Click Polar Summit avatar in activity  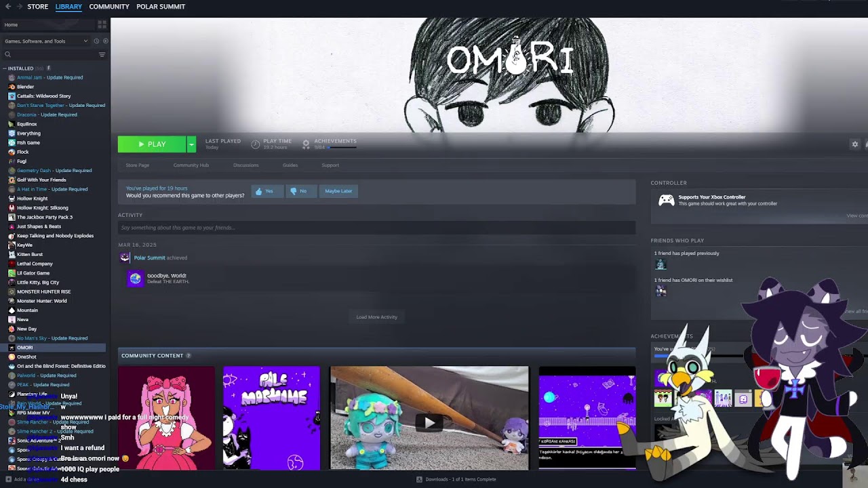point(125,258)
